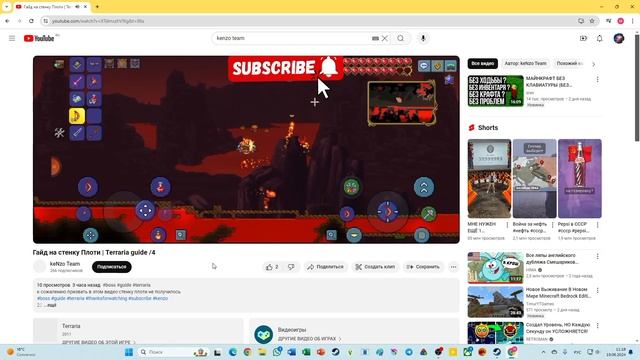
Task: Show more chips with the right arrow
Action: [593, 64]
